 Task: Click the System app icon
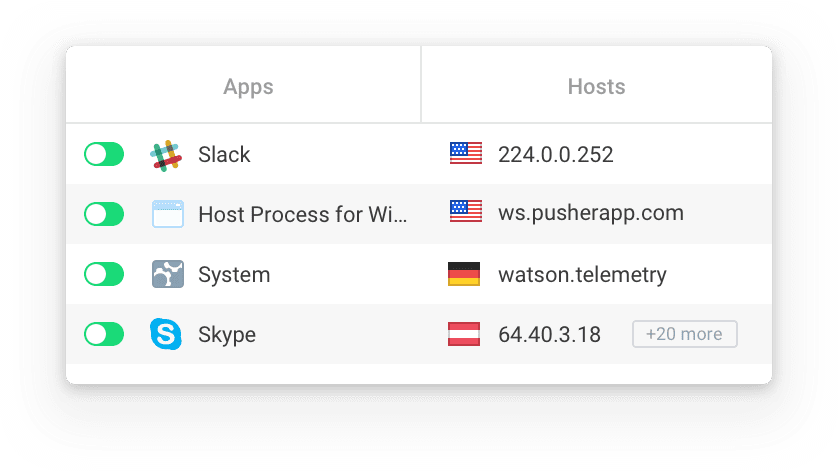(x=166, y=274)
